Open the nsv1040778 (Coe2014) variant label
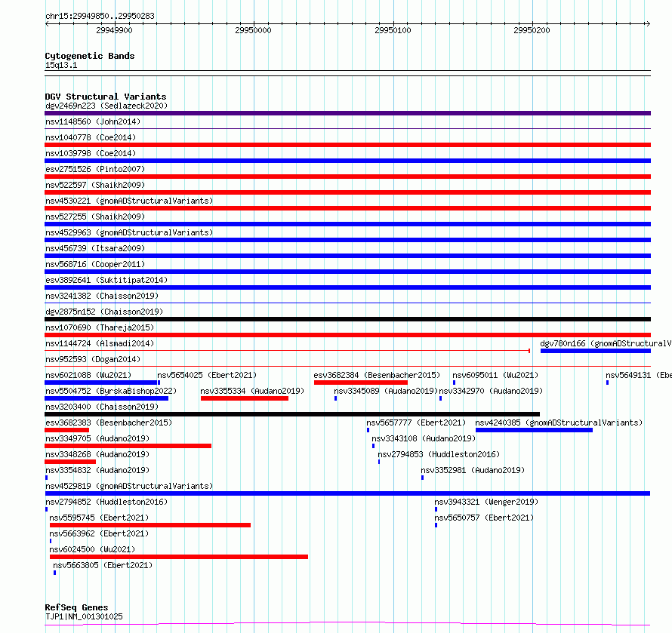This screenshot has width=672, height=633. coord(91,137)
